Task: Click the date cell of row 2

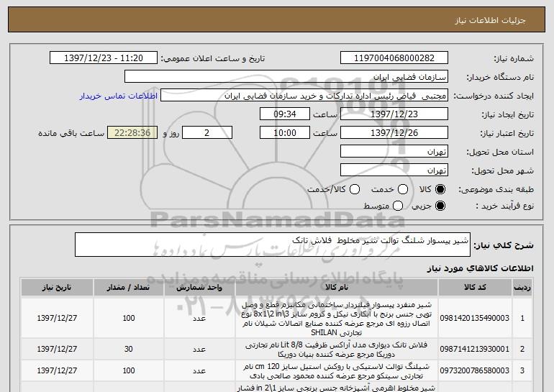Action: [57, 349]
